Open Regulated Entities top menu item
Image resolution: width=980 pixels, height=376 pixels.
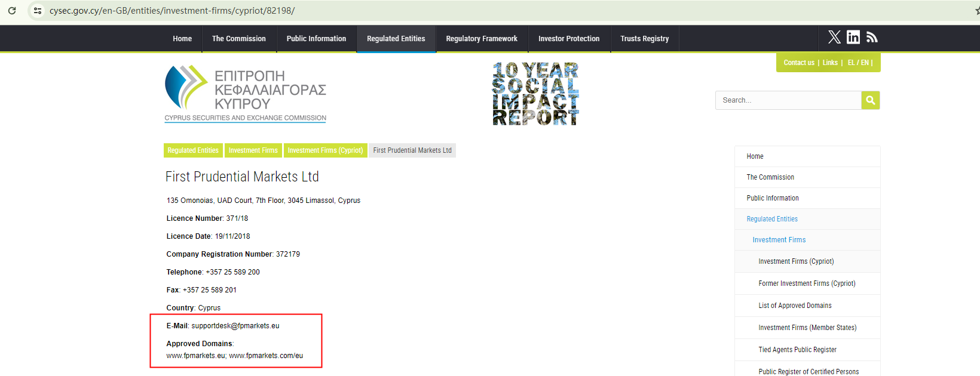point(396,39)
